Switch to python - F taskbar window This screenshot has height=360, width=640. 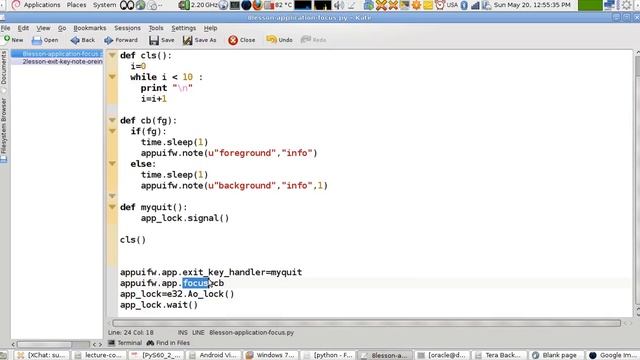(328, 355)
